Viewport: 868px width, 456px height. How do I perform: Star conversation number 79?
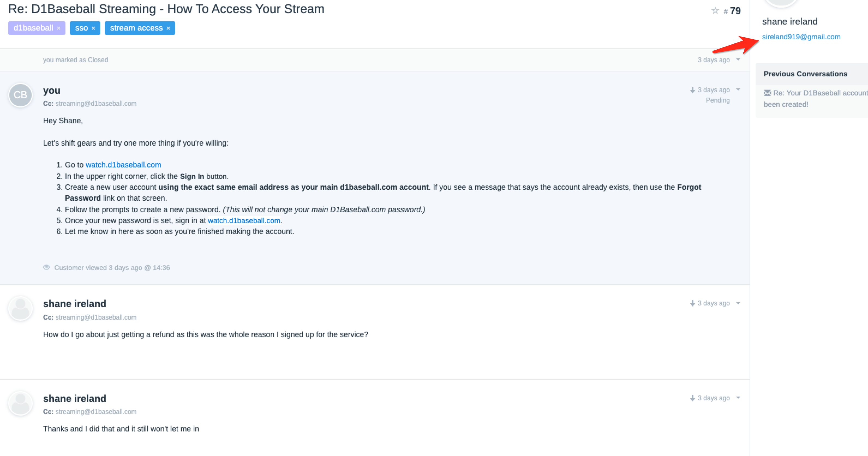click(x=715, y=11)
